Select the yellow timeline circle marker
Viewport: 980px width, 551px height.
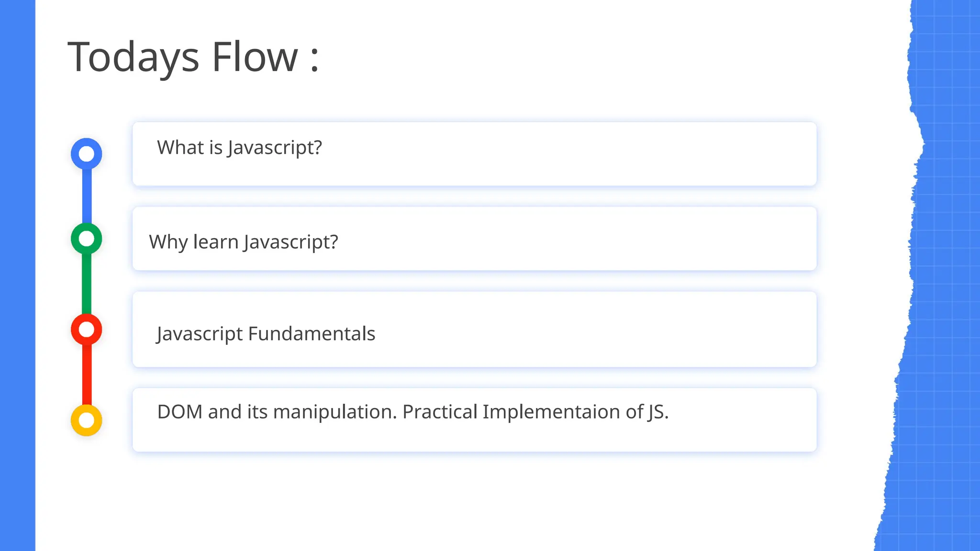(86, 420)
